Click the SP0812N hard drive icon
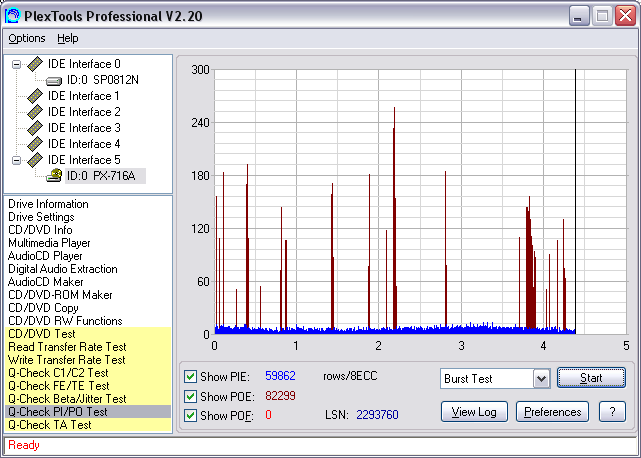This screenshot has width=641, height=458. (54, 81)
